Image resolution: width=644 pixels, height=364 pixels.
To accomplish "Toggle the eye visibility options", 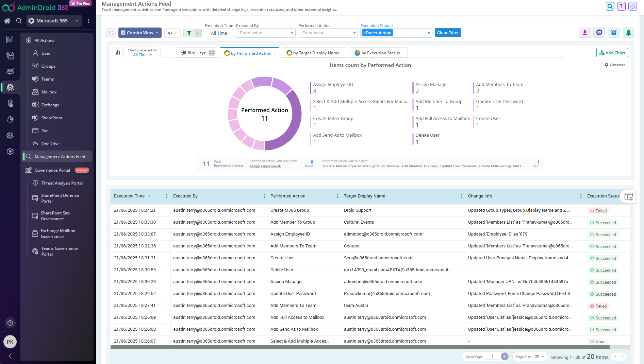I will coord(172,33).
